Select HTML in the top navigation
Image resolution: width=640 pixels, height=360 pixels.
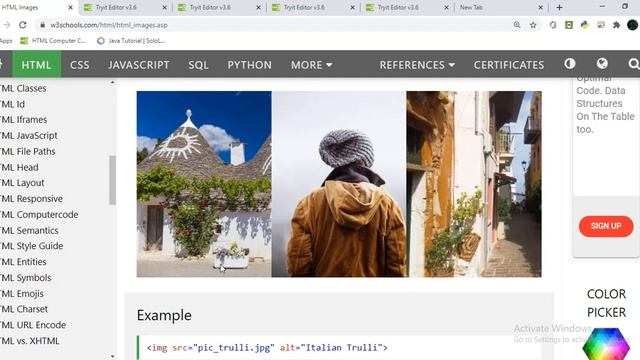pos(36,64)
